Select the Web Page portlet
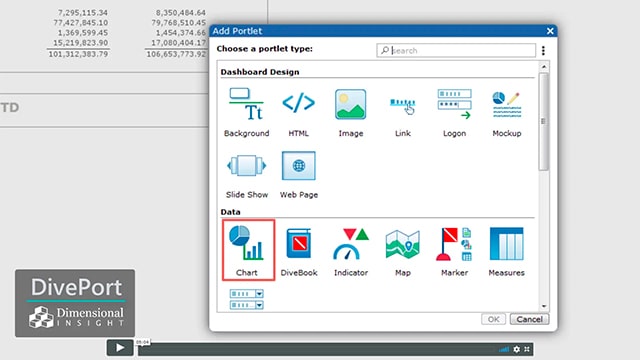 click(299, 175)
